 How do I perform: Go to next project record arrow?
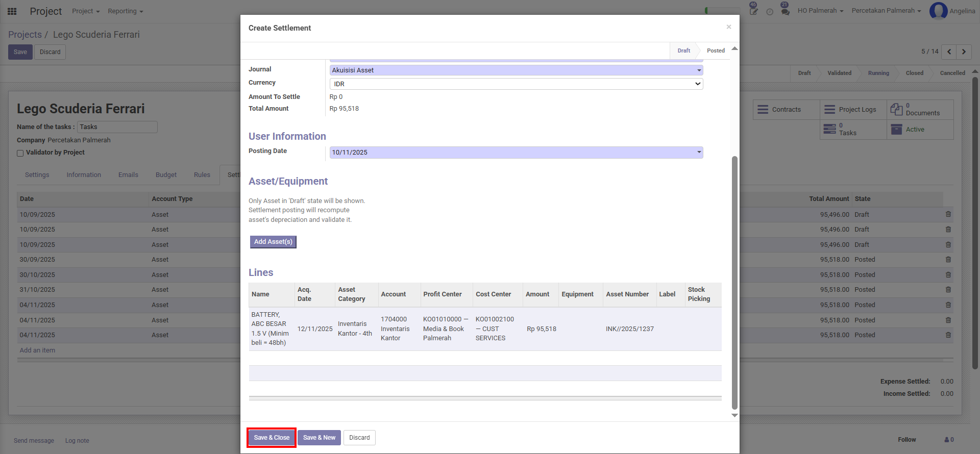pos(964,52)
